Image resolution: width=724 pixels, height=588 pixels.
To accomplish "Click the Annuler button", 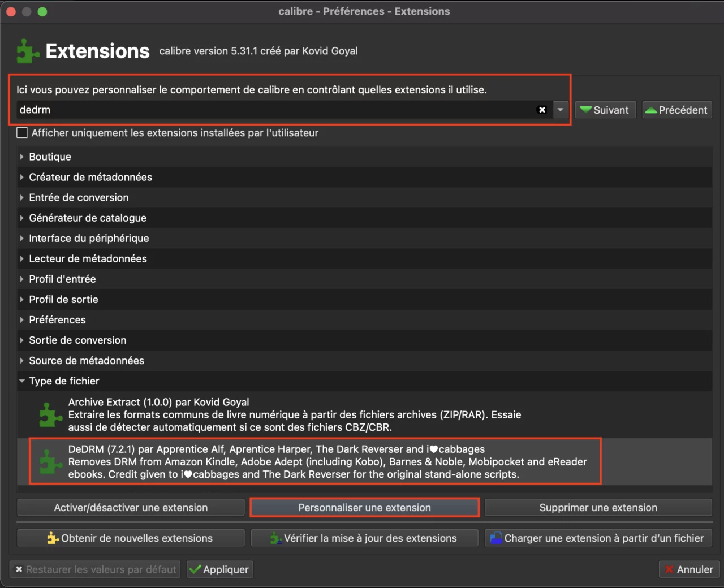I will coord(689,569).
